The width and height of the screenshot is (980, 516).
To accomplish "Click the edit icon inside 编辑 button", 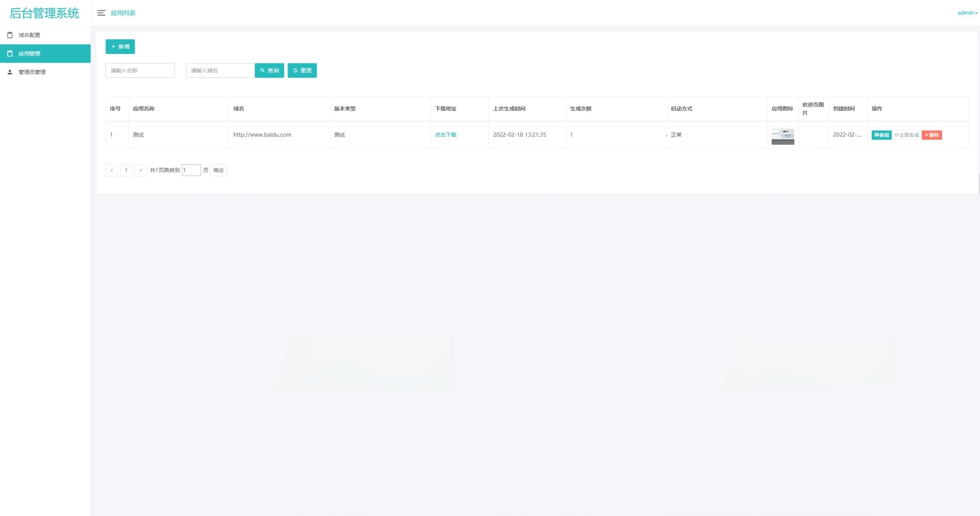I will pyautogui.click(x=876, y=135).
